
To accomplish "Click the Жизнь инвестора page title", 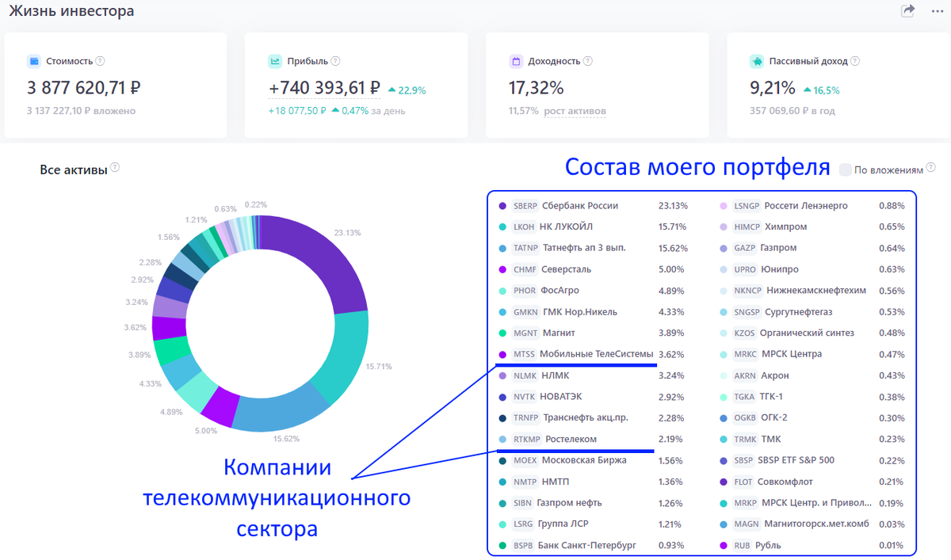I will pyautogui.click(x=71, y=11).
